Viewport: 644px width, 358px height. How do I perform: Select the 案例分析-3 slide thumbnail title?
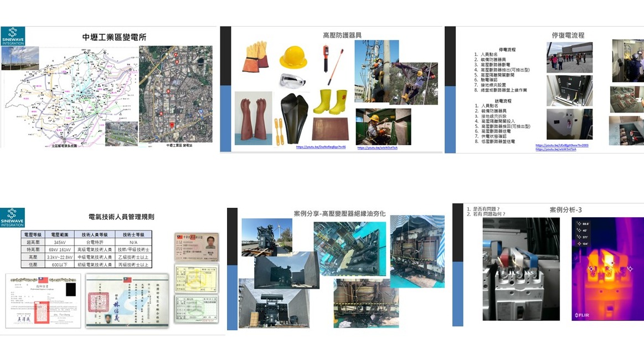(565, 210)
